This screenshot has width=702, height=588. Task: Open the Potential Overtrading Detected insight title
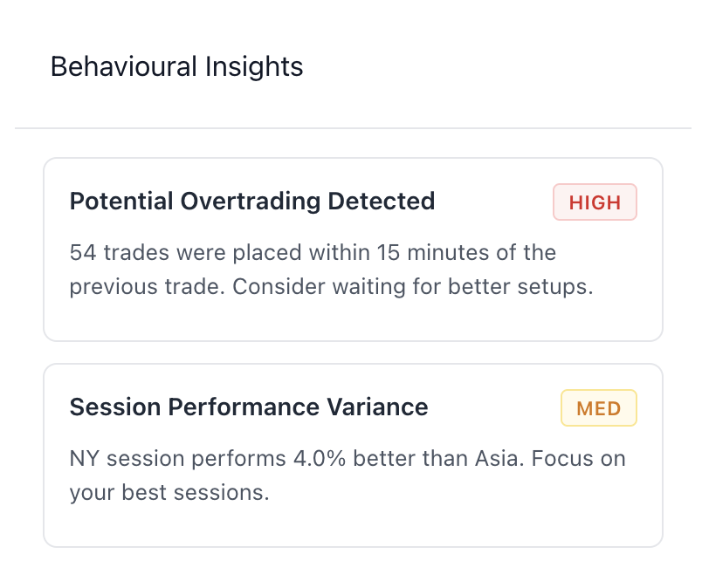click(251, 202)
